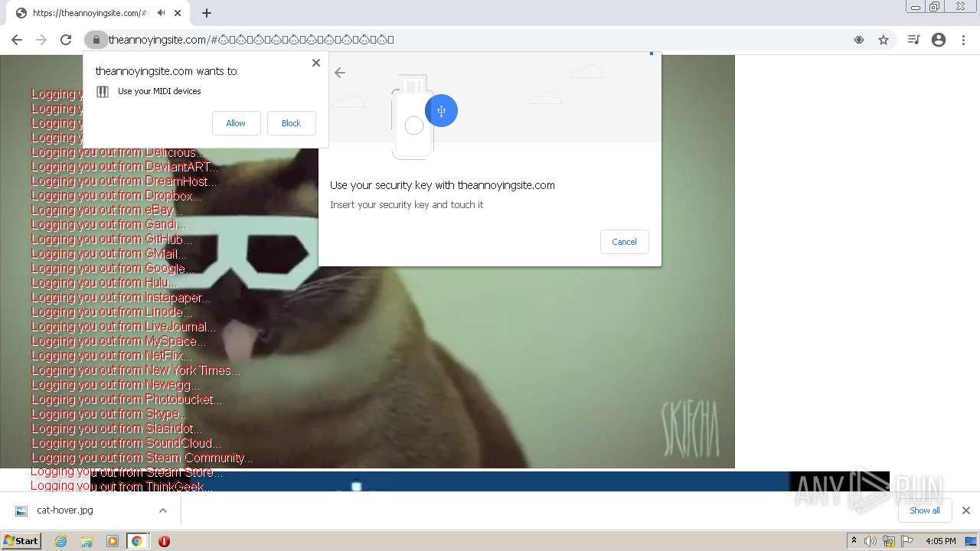Cancel the security key dialog
The image size is (980, 551).
pos(624,242)
